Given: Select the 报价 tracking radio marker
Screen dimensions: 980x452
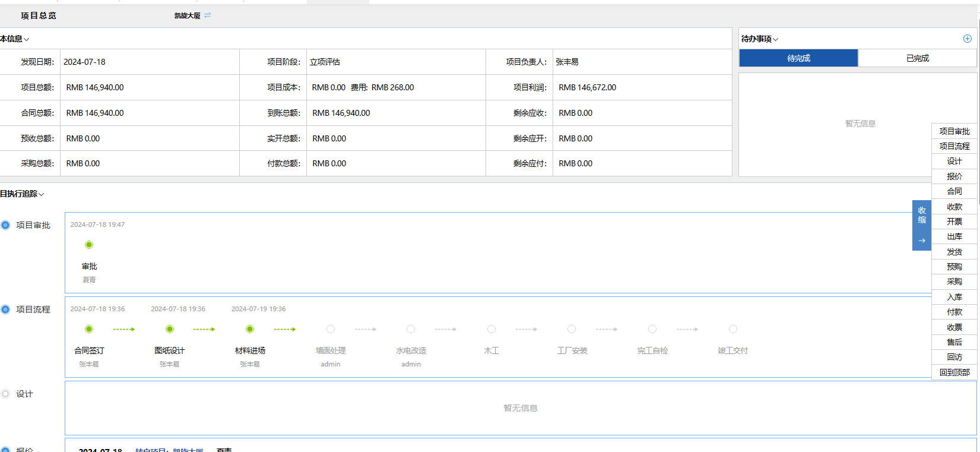Looking at the screenshot, I should (x=5, y=449).
